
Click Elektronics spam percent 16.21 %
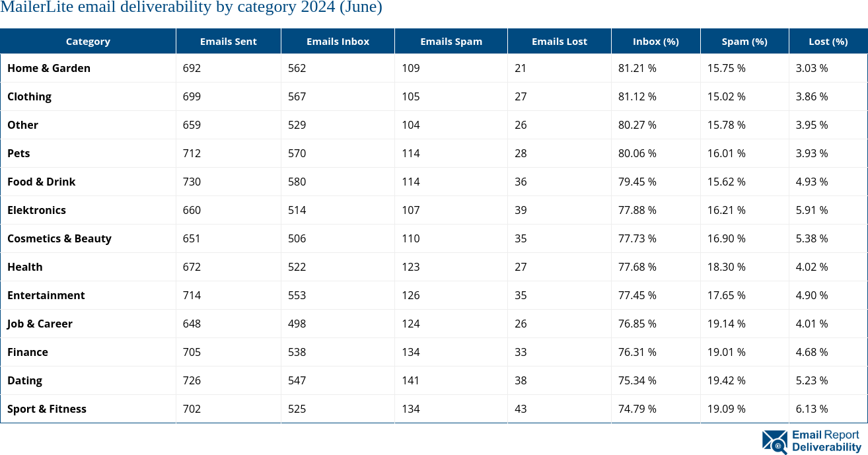coord(727,210)
